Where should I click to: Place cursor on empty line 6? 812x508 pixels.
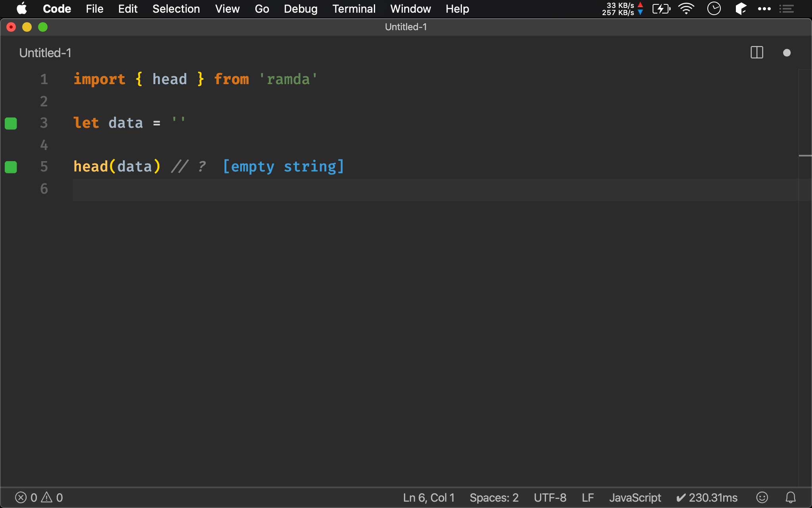[435, 189]
